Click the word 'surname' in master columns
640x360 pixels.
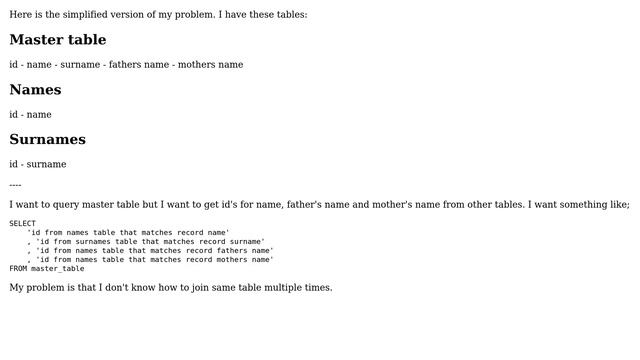click(x=80, y=64)
